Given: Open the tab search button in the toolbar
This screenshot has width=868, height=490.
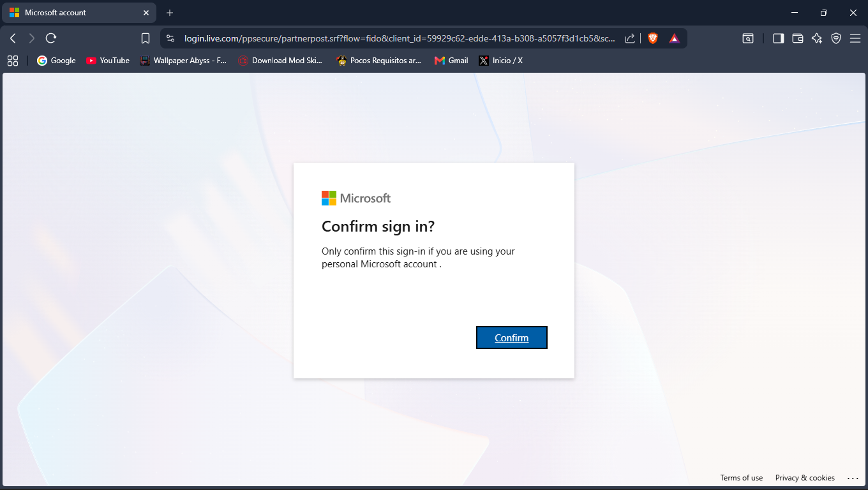Looking at the screenshot, I should coord(748,38).
